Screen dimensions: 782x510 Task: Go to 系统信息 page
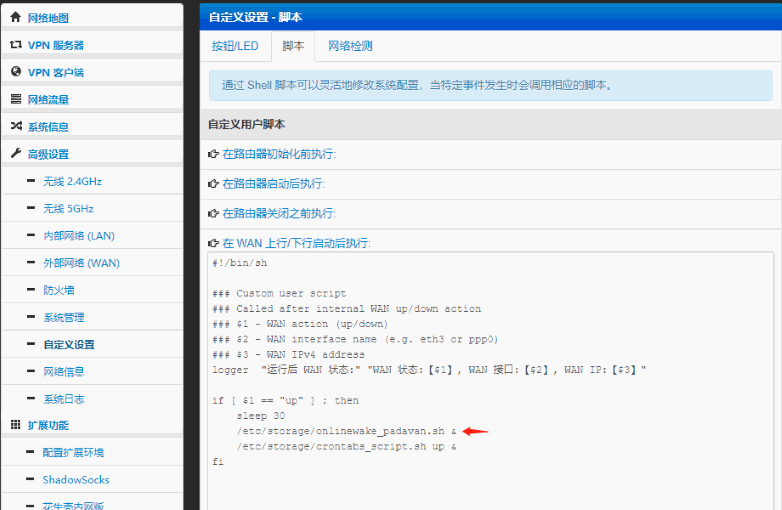(x=48, y=127)
